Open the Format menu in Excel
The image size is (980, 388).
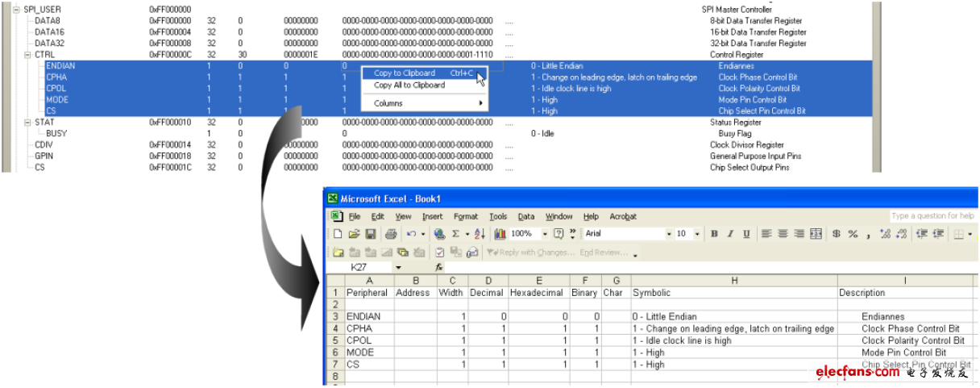pos(466,216)
